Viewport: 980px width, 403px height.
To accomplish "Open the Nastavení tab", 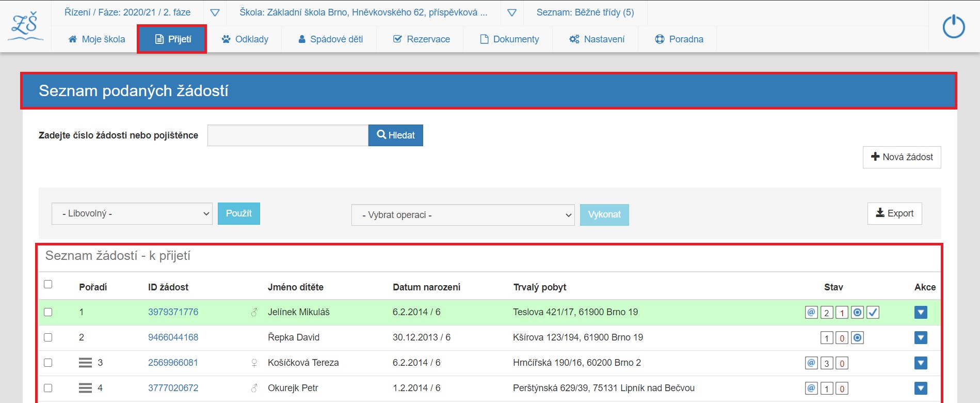I will 597,39.
